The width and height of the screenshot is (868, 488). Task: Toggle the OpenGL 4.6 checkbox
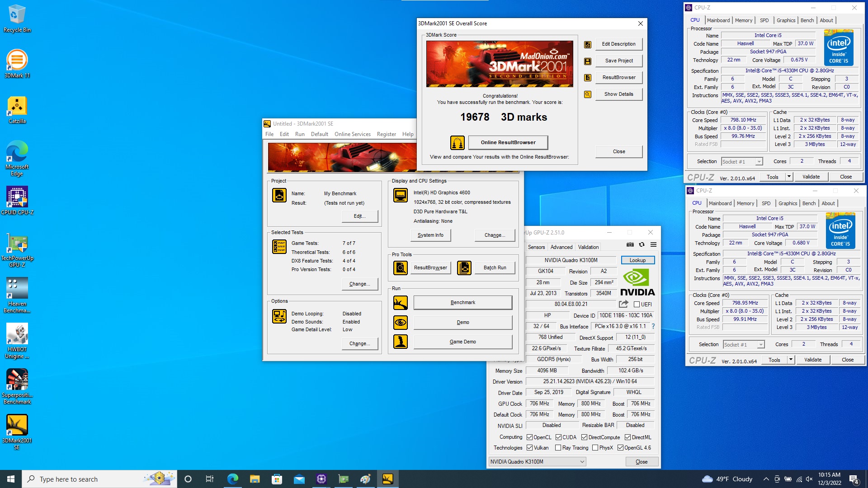click(x=621, y=448)
